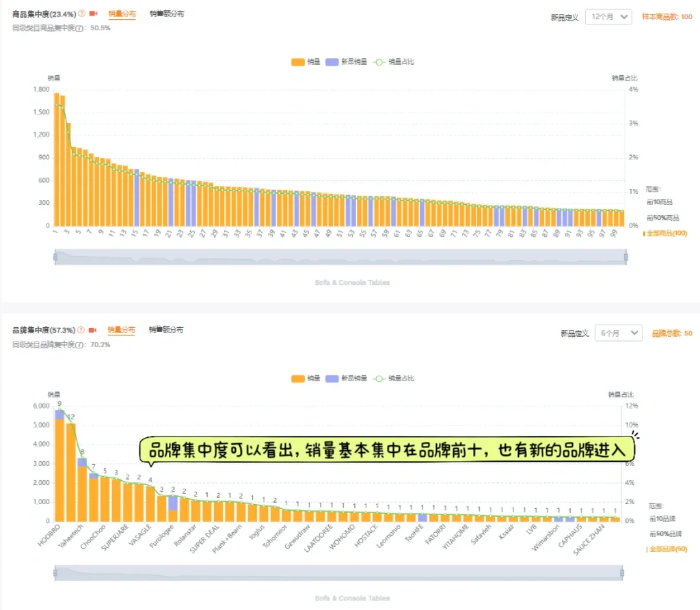Image resolution: width=700 pixels, height=610 pixels.
Task: Click the question mark help icon beside 商品集中度(23.4%)
Action: click(81, 13)
